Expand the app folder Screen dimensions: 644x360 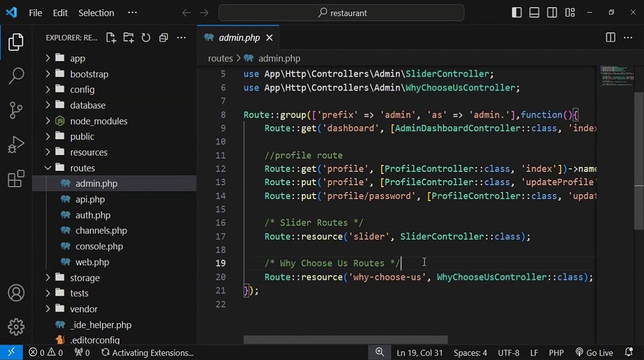48,58
